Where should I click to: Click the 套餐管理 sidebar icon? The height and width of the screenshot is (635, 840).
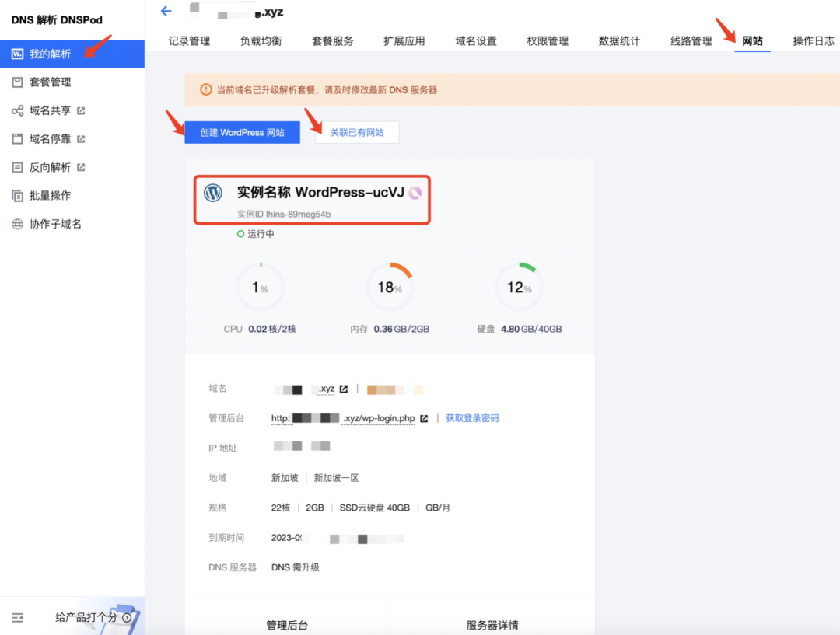(x=17, y=82)
